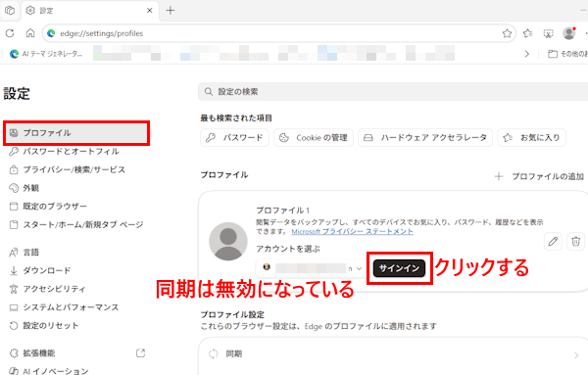
Task: Go to the home page icon
Action: coord(30,33)
